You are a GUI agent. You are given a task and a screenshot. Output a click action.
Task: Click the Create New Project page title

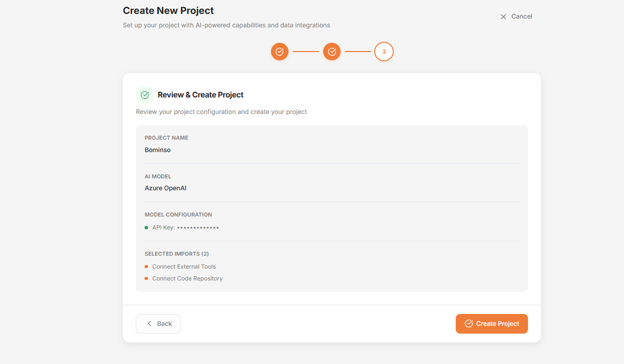pos(168,10)
